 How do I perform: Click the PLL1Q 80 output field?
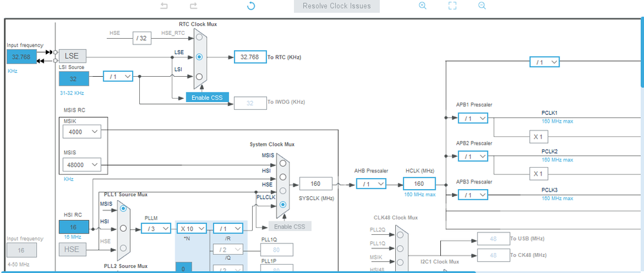tap(277, 250)
